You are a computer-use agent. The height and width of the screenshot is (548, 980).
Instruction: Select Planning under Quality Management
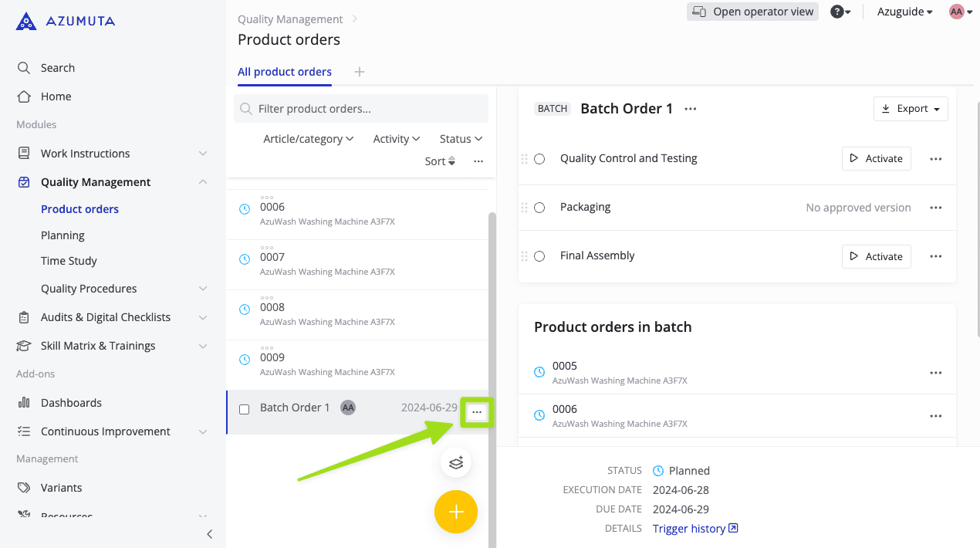tap(63, 235)
